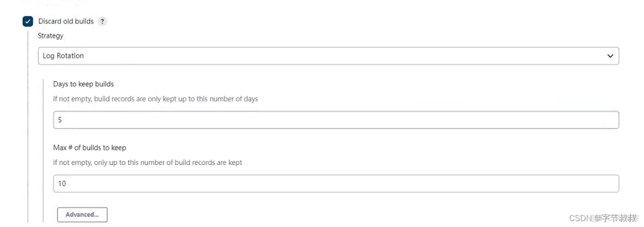This screenshot has width=644, height=227.
Task: Uncheck the Discard old builds checkbox
Action: point(28,22)
